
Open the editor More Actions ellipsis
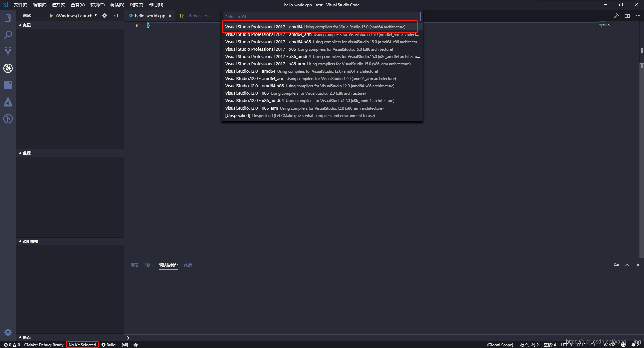click(638, 16)
